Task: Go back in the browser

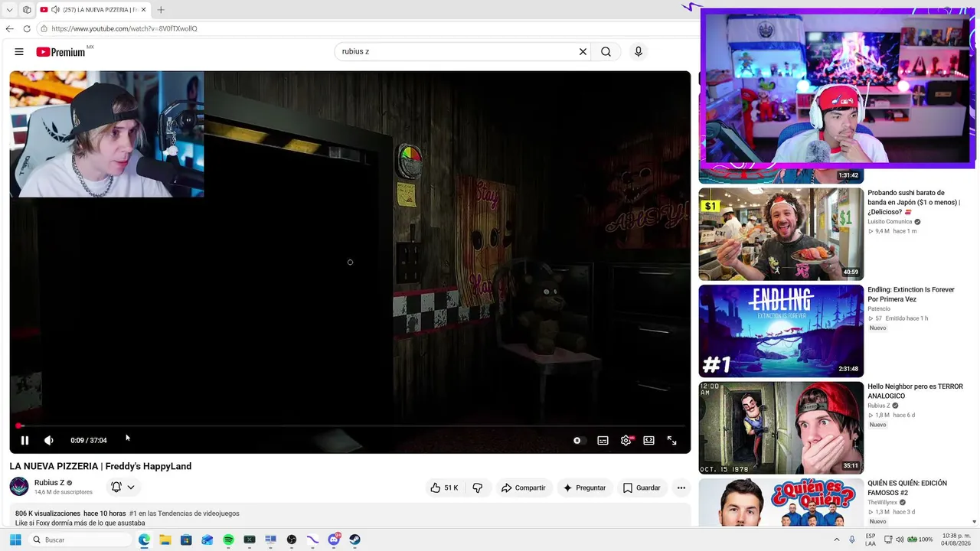Action: pyautogui.click(x=10, y=28)
